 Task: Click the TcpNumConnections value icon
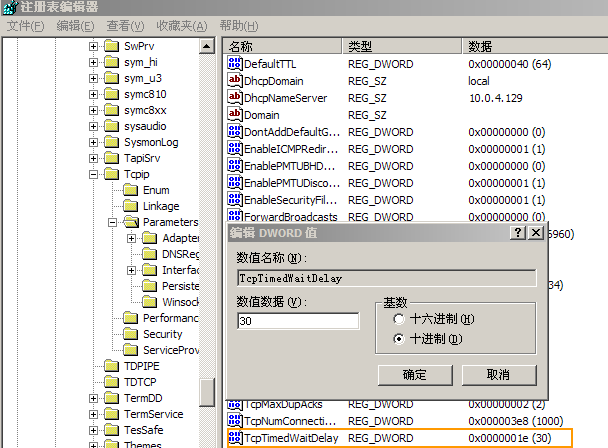tap(236, 421)
